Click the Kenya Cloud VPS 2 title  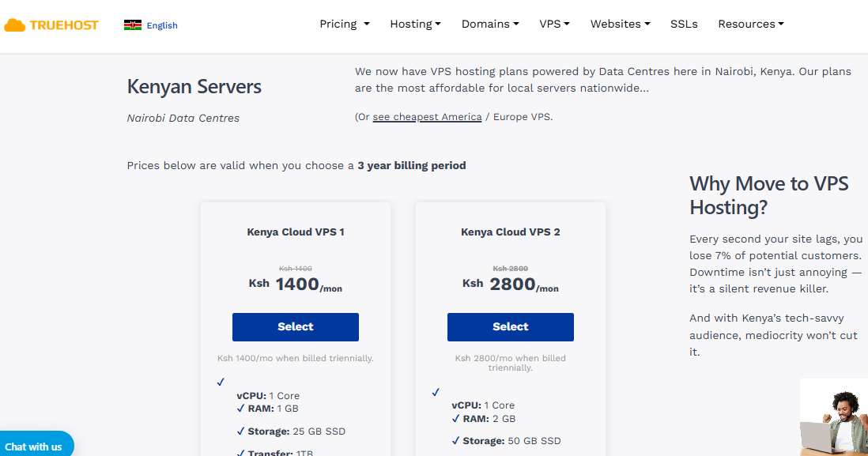511,232
